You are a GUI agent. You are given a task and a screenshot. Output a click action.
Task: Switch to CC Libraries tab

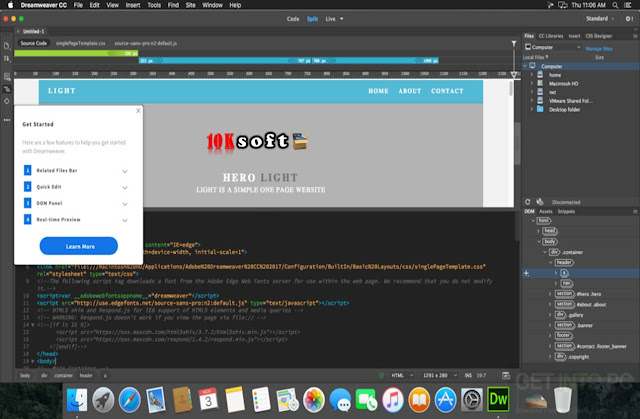pyautogui.click(x=551, y=36)
